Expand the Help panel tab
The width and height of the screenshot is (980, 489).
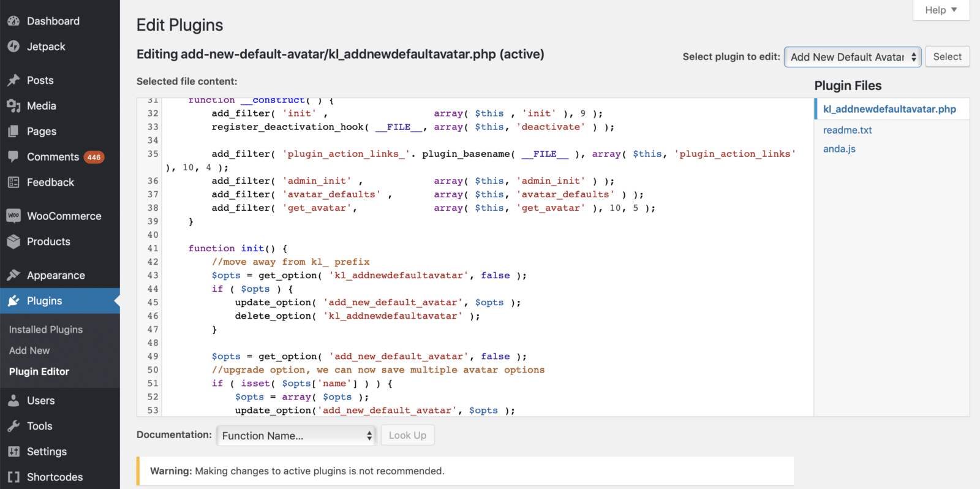940,10
